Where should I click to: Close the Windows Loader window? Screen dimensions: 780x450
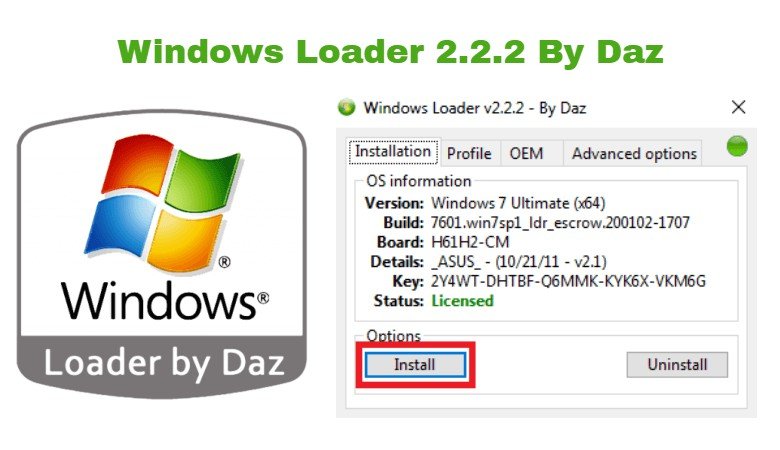coord(738,107)
